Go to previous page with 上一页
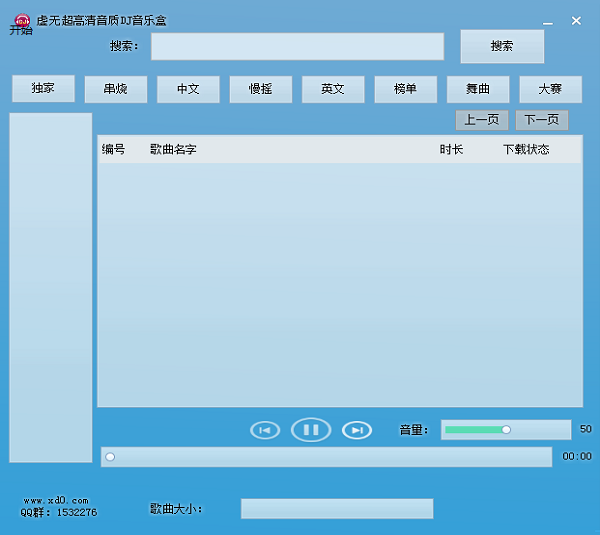 click(482, 120)
